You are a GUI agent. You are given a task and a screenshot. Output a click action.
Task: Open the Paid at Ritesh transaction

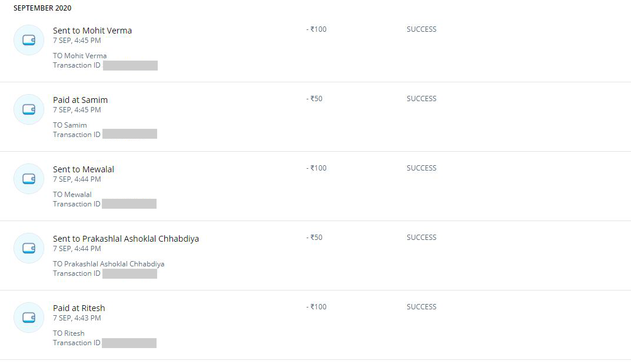(79, 308)
